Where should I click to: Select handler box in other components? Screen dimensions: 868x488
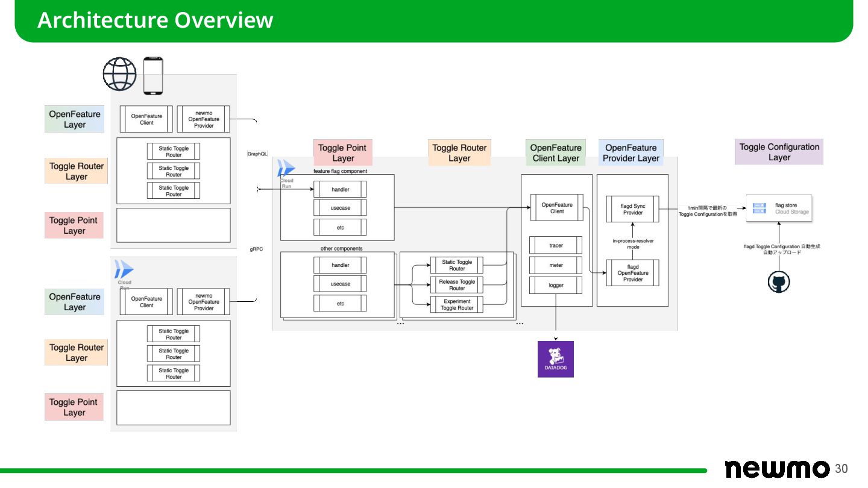(340, 265)
